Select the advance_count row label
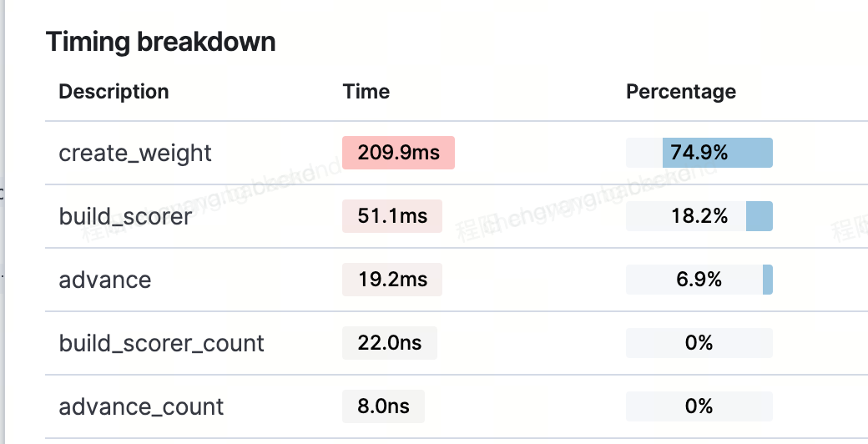This screenshot has width=868, height=444. tap(141, 407)
